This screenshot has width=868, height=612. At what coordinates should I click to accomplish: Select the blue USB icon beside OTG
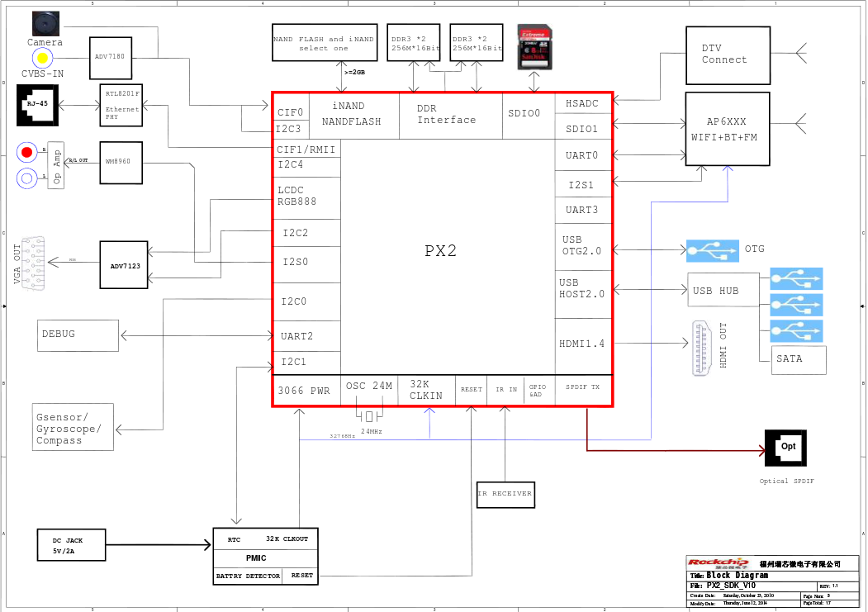tap(712, 251)
